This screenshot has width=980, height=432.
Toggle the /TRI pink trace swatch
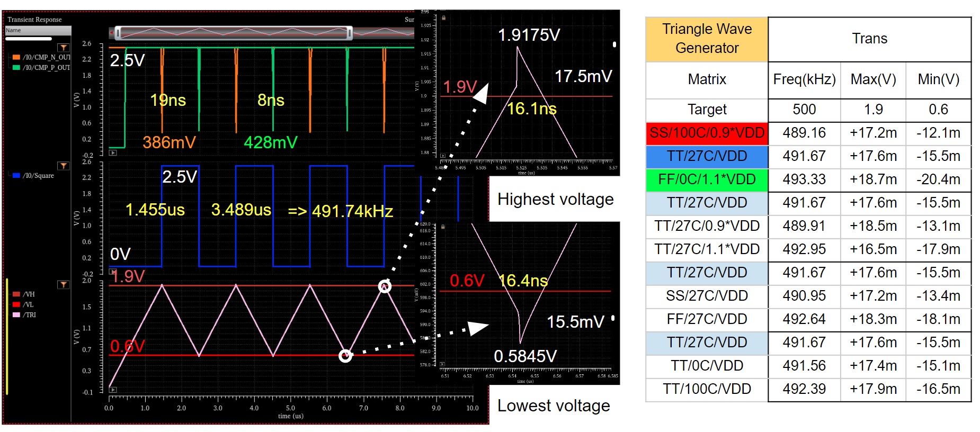[x=16, y=315]
